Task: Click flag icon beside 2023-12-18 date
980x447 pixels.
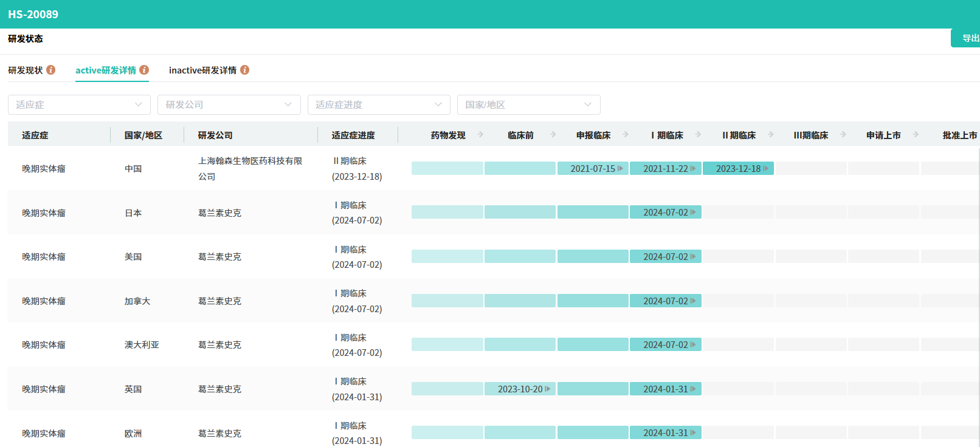Action: 765,169
